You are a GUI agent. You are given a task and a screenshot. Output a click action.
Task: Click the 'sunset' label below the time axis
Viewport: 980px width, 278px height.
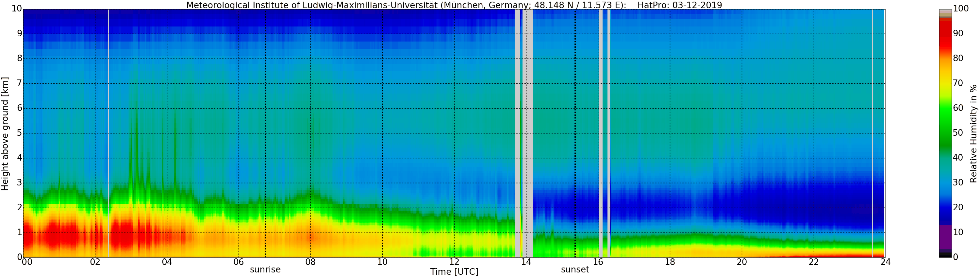pos(575,269)
